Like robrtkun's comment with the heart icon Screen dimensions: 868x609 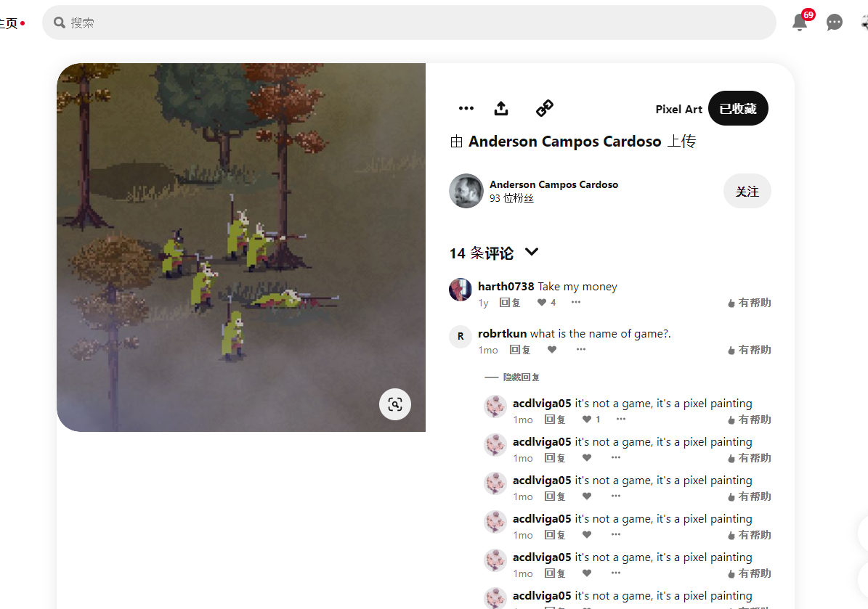[x=552, y=349]
